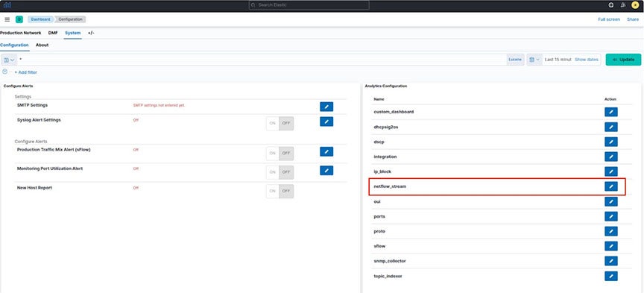The height and width of the screenshot is (293, 644).
Task: Switch to the Configuration sub-tab
Action: [14, 45]
